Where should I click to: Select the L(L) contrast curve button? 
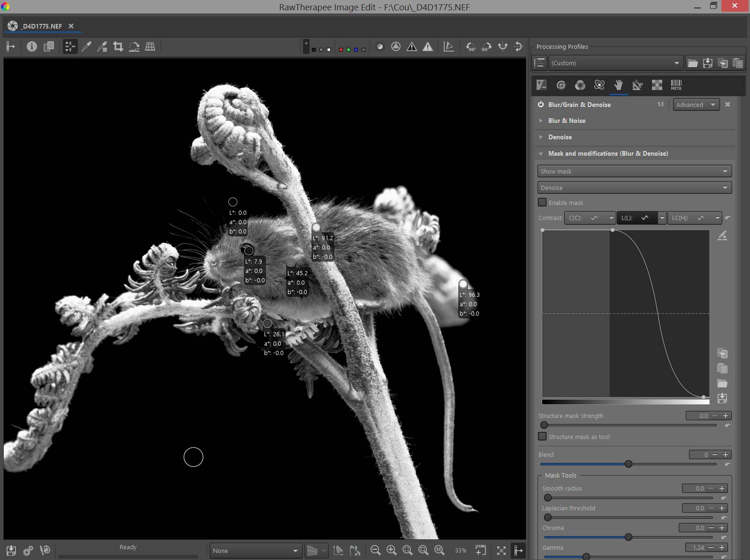636,218
